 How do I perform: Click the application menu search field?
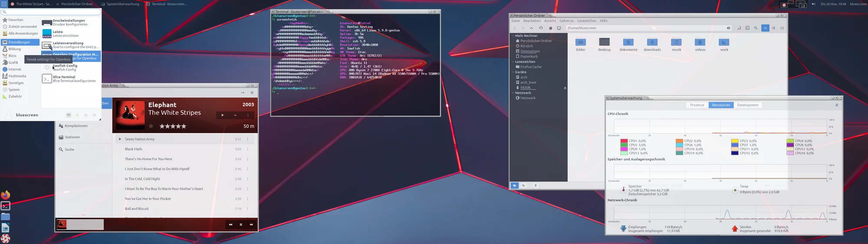tap(51, 12)
